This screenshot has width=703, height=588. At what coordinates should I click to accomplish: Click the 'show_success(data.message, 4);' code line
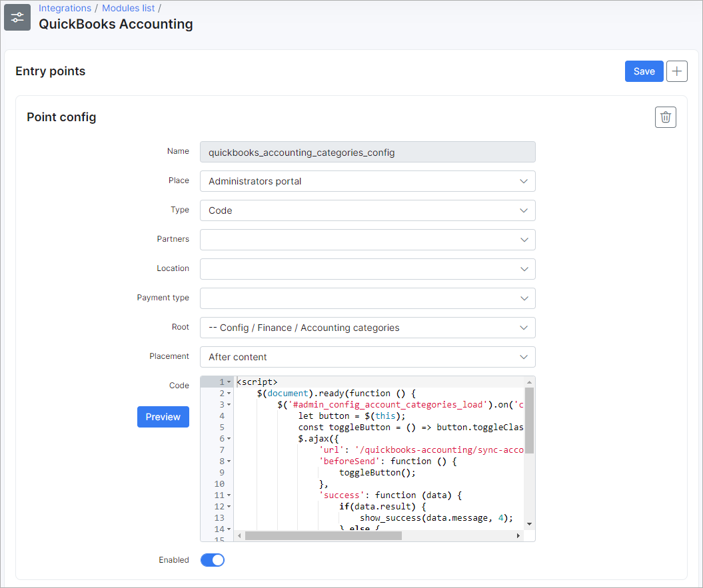coord(436,517)
